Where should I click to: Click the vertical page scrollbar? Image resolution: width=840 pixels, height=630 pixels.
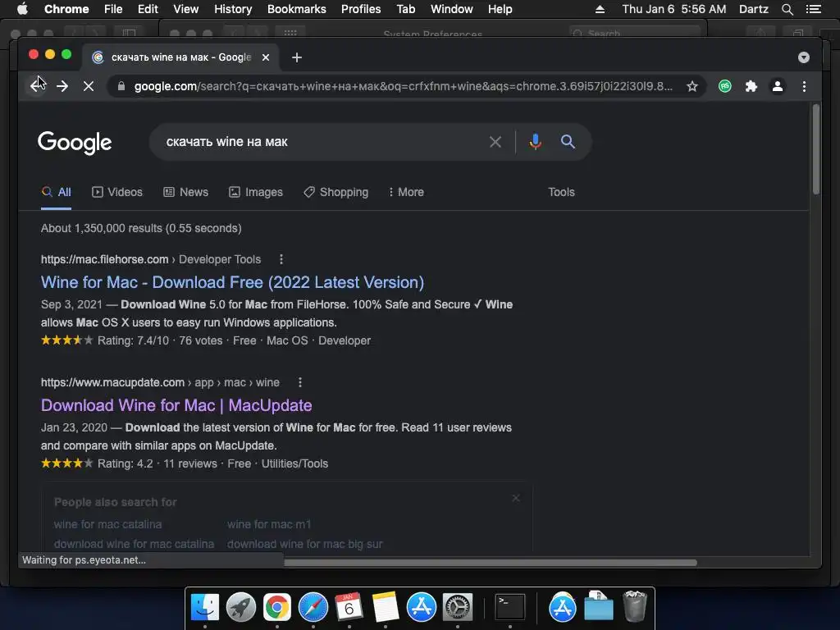[816, 150]
